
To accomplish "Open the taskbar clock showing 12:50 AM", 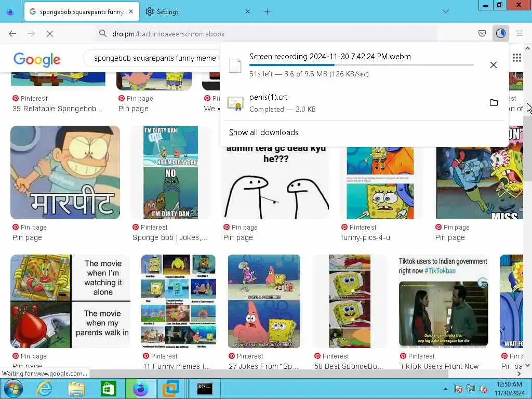I will click(509, 389).
